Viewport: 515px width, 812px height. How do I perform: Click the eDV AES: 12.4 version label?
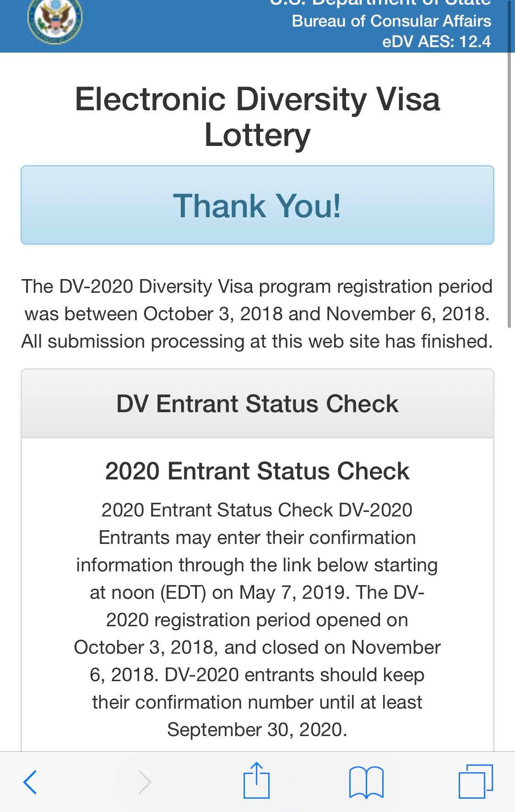coord(436,42)
